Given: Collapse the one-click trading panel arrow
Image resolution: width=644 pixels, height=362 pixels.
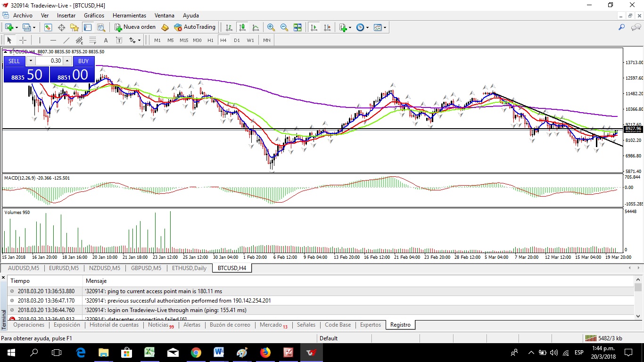Looking at the screenshot, I should coord(6,52).
